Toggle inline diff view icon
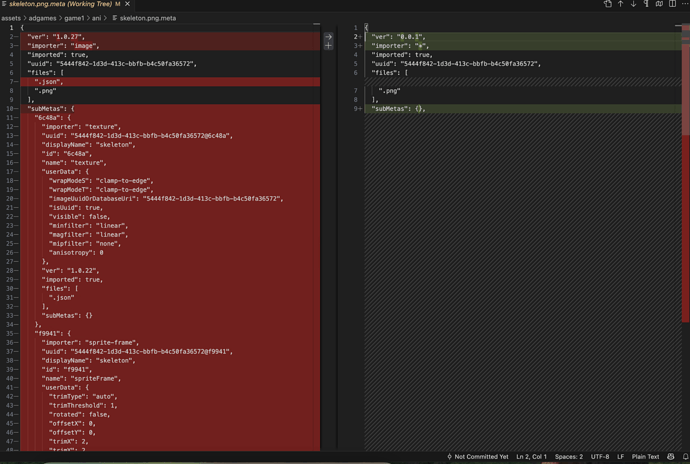The height and width of the screenshot is (464, 690). coord(659,4)
